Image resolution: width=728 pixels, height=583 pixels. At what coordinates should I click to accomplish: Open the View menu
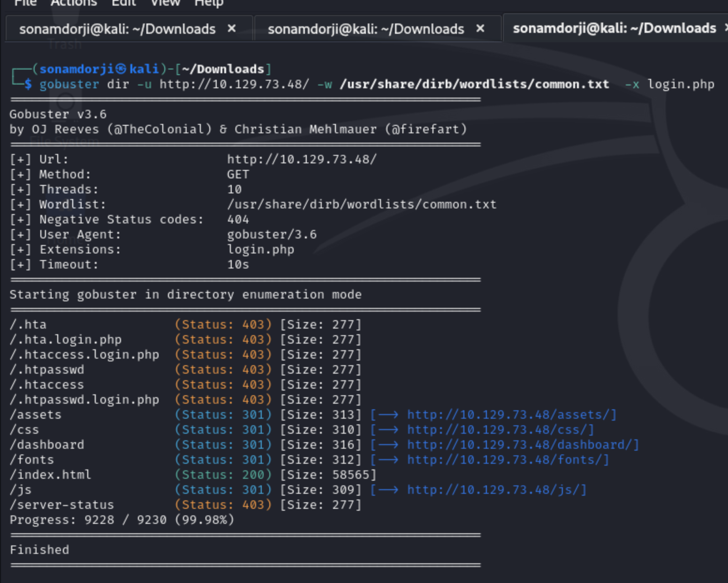165,3
